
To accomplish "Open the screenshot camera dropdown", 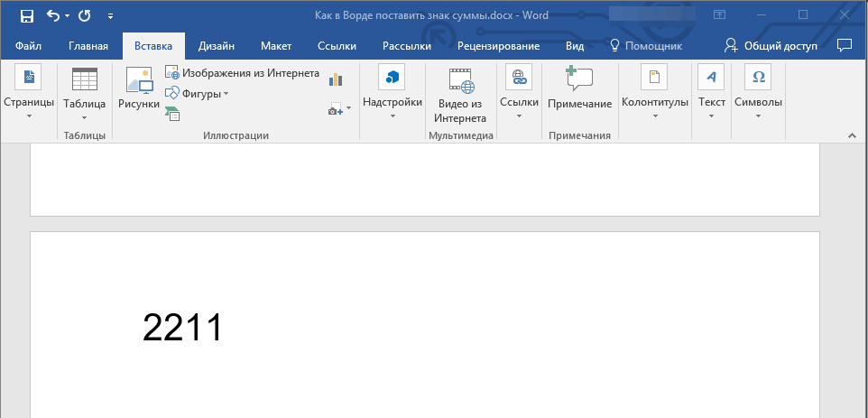I will pyautogui.click(x=338, y=109).
